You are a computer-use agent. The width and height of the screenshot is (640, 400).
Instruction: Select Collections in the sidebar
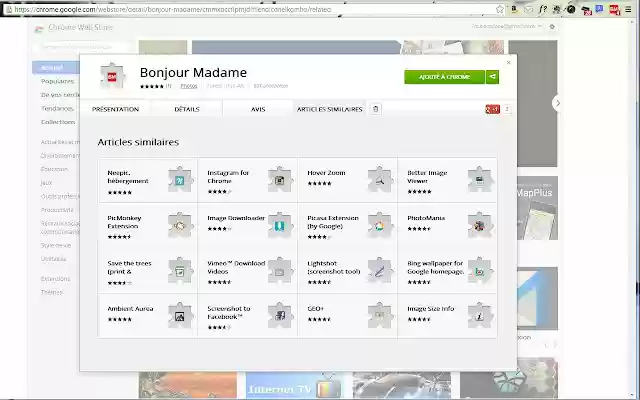point(58,122)
